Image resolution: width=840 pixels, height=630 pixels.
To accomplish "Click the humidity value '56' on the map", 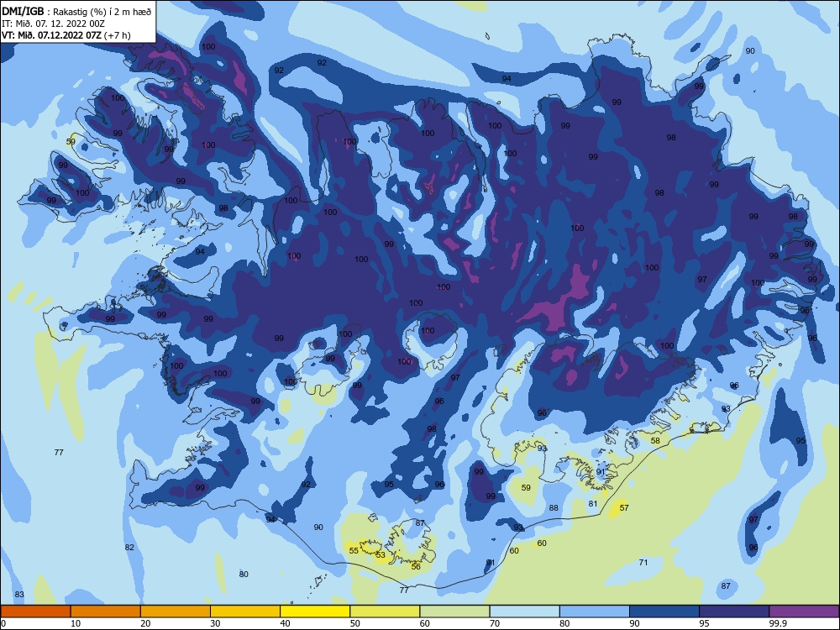I will pos(416,566).
